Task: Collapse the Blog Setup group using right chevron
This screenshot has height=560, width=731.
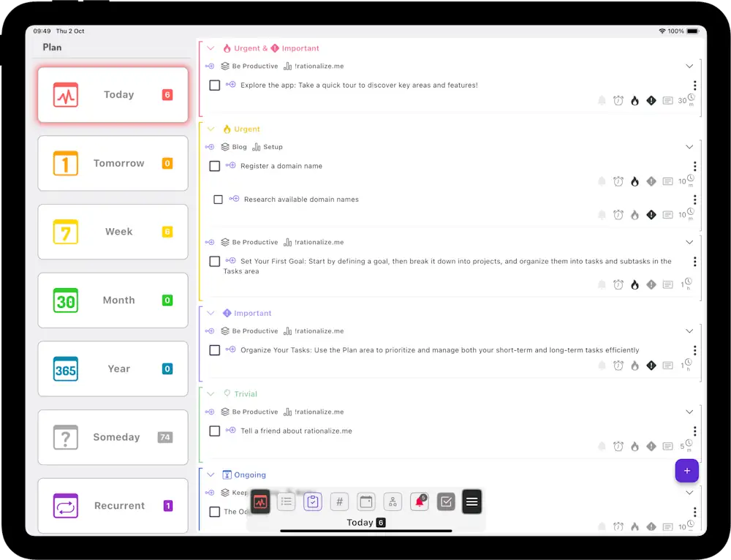Action: click(689, 147)
